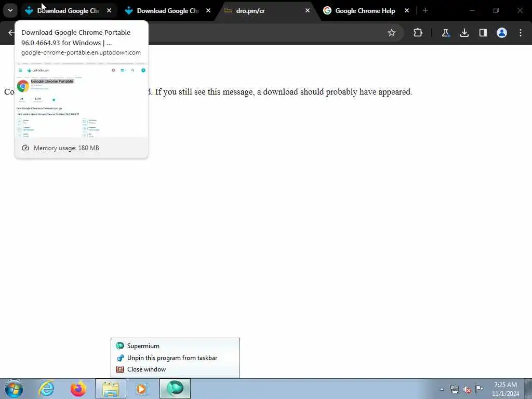
Task: Open the Chrome Labs flask icon
Action: click(x=445, y=33)
